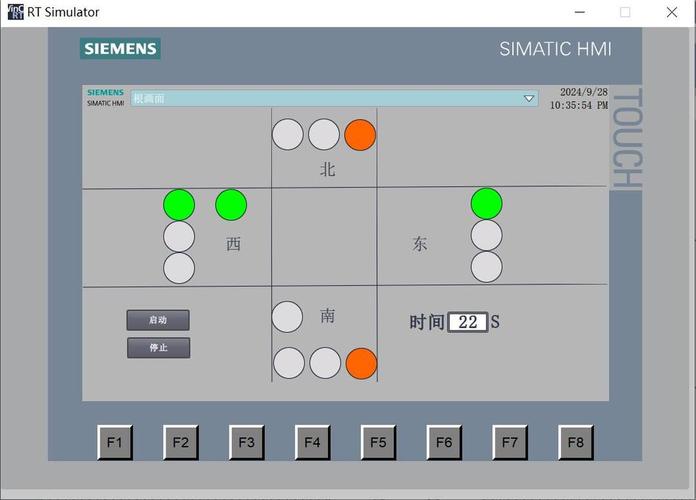Click the leftmost gray light in north row

click(287, 134)
